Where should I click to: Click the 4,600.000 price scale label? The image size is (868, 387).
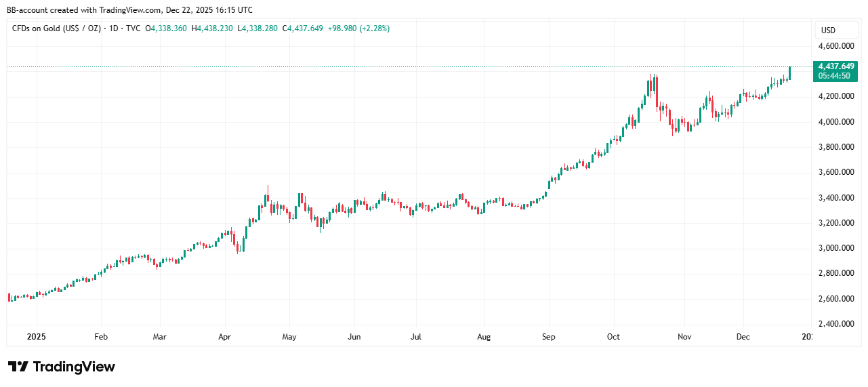(x=836, y=46)
